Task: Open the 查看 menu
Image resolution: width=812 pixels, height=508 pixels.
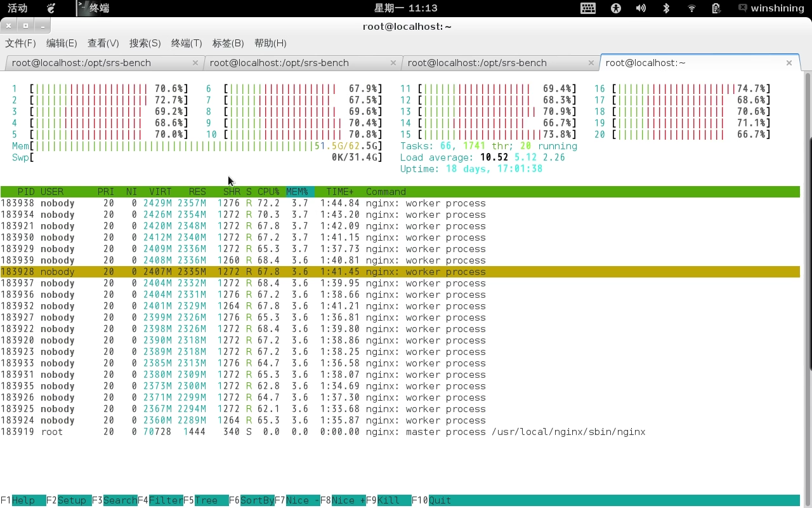Action: point(103,43)
